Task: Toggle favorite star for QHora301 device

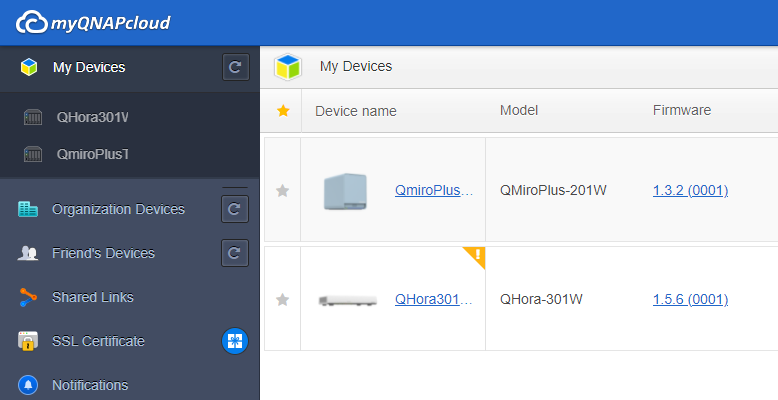Action: [x=282, y=300]
